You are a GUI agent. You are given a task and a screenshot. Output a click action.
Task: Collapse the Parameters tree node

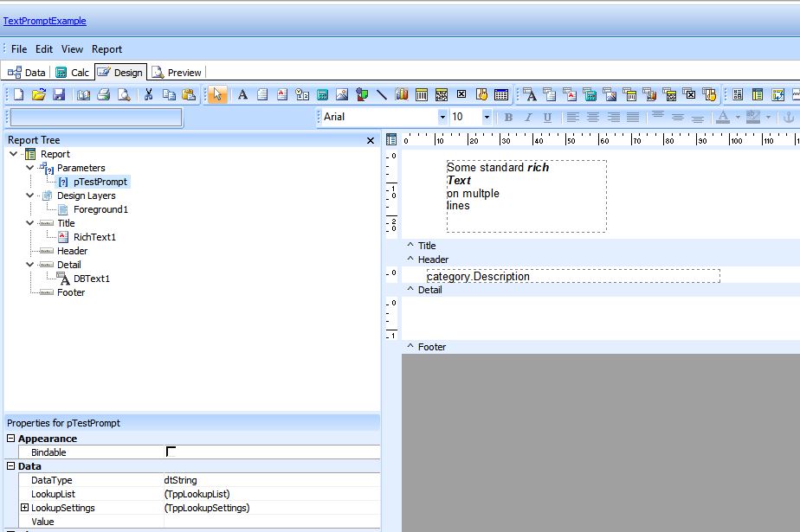point(30,168)
